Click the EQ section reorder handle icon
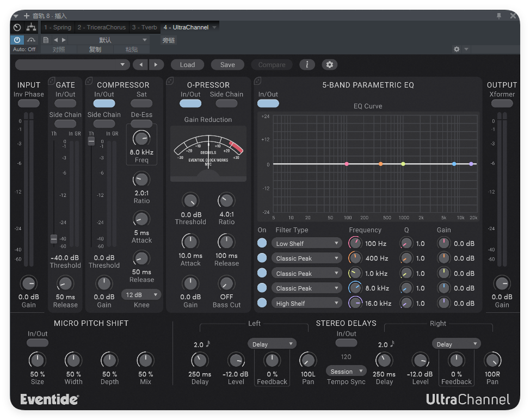The width and height of the screenshot is (530, 420). pos(257,81)
